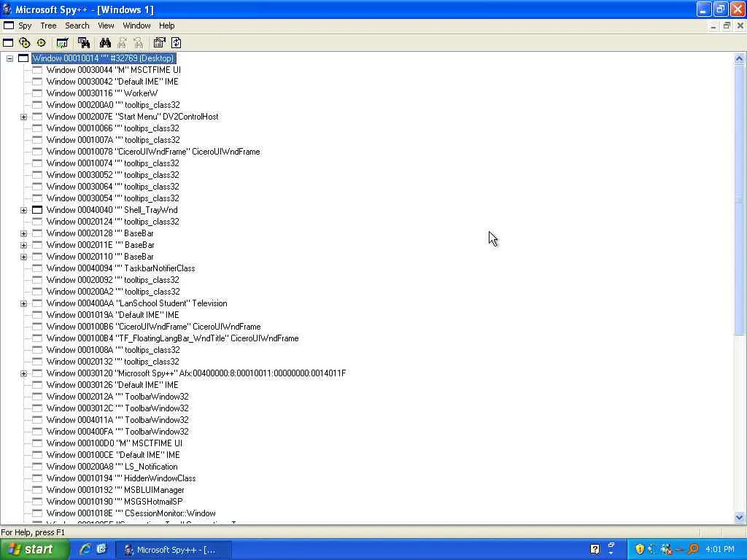Viewport: 747px width, 560px height.
Task: Expand the BaseBar 00020110 node
Action: 24,257
